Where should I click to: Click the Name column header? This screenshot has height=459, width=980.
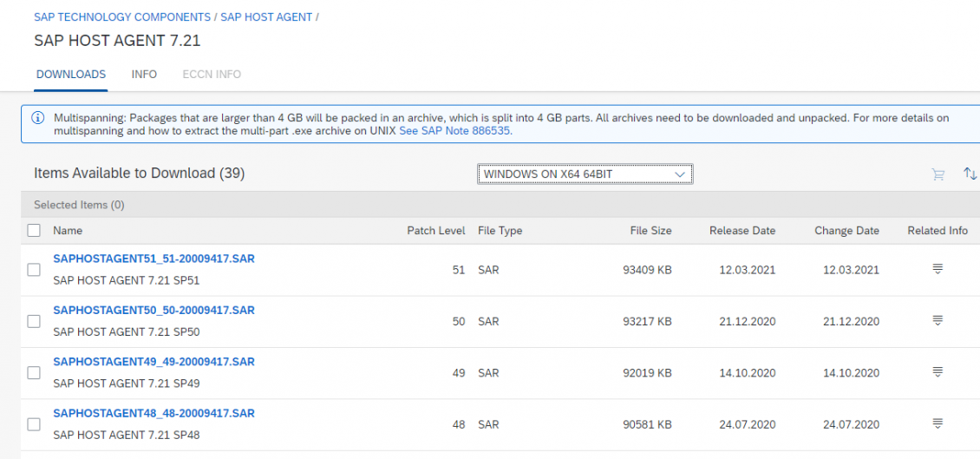pos(68,231)
